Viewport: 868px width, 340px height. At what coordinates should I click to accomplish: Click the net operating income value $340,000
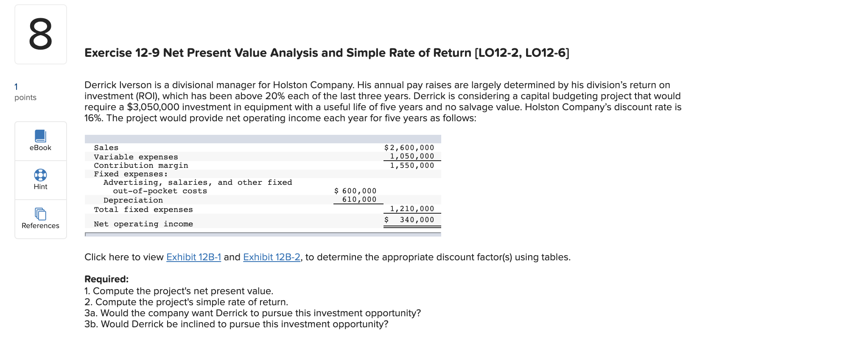pos(409,220)
